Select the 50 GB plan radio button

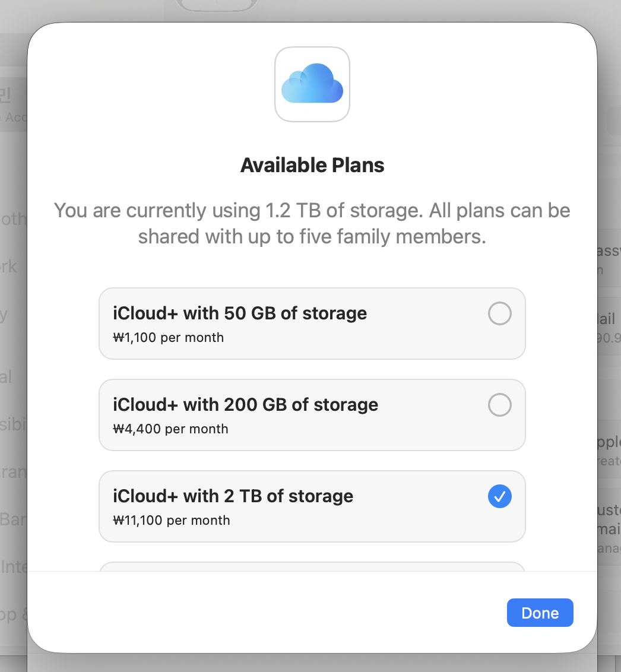[x=499, y=313]
